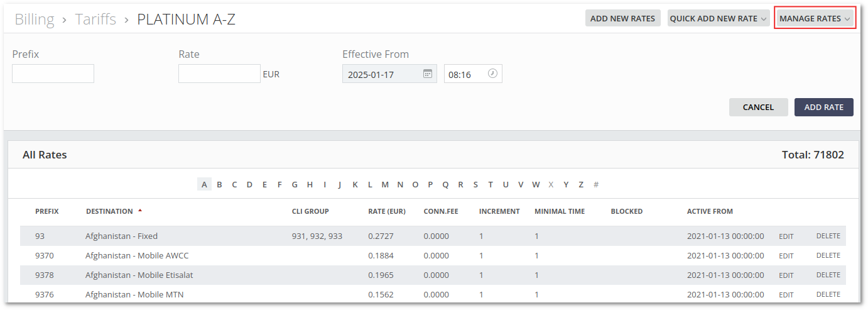Screen dimensions: 868x310
Task: Cancel the quick add rate form
Action: (758, 108)
